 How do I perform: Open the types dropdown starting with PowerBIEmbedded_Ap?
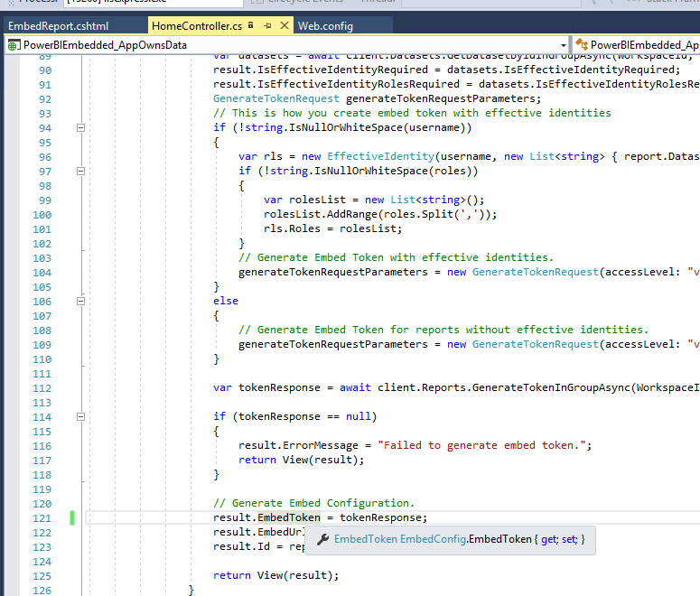(636, 45)
